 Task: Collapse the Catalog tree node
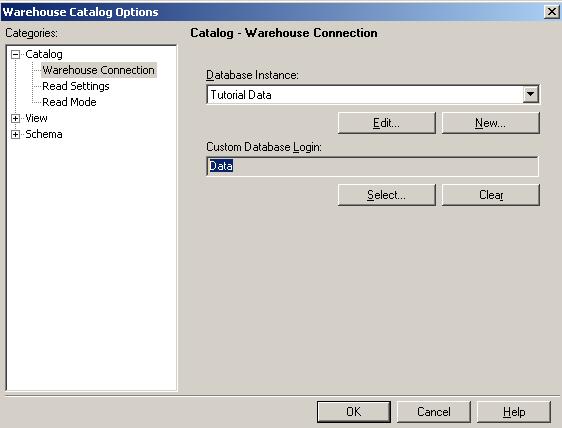(15, 54)
